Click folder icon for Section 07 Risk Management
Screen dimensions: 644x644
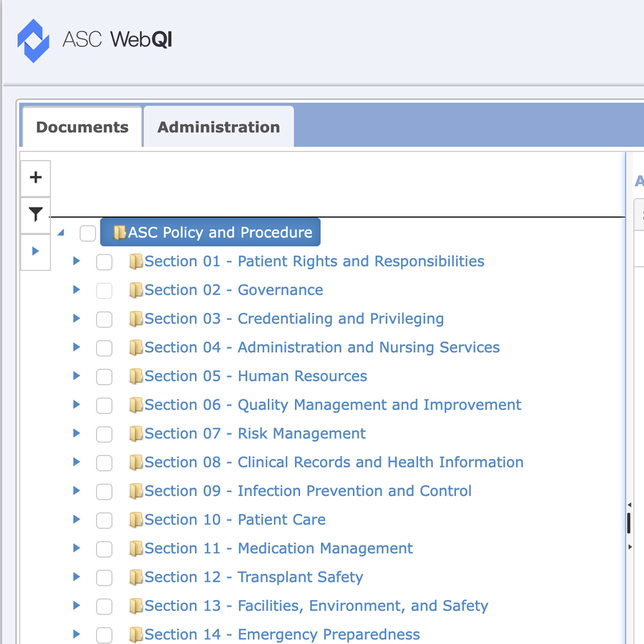(136, 434)
